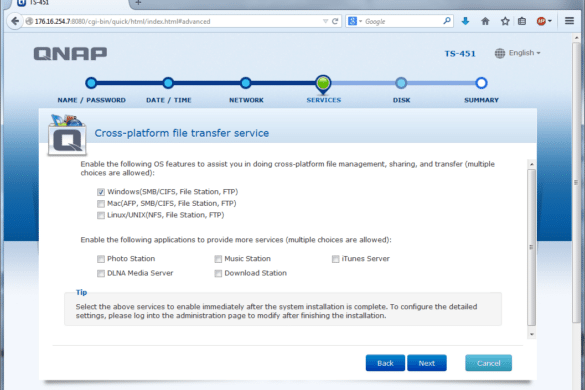585x390 pixels.
Task: Uncheck Windows (SMB/CIFS, File Station, FTP)
Action: 101,192
